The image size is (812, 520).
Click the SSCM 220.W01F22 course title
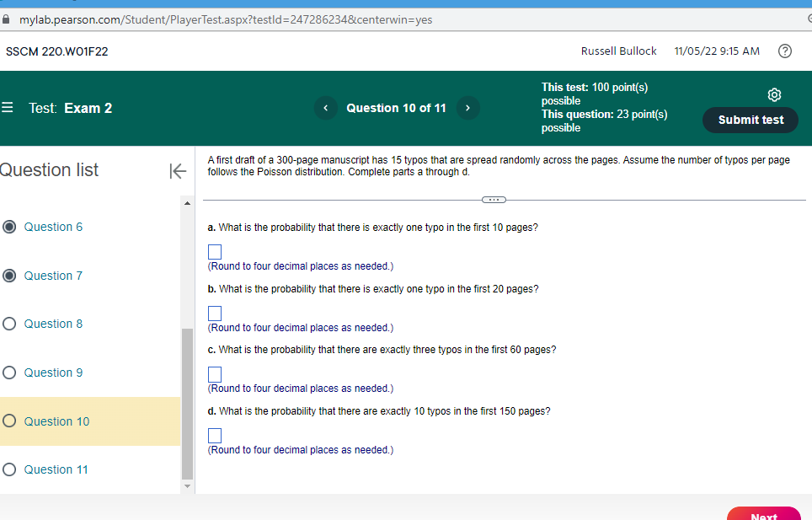point(57,51)
